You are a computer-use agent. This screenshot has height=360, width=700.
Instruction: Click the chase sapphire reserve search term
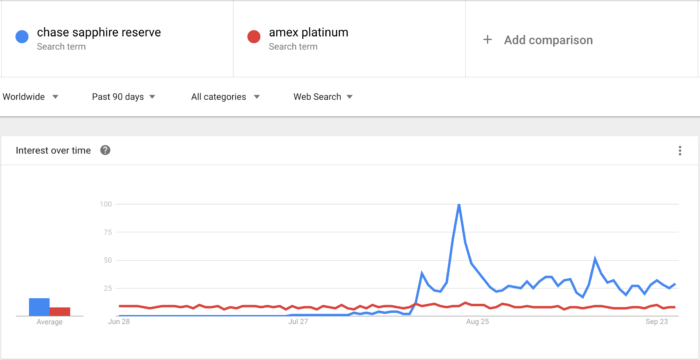pos(99,33)
